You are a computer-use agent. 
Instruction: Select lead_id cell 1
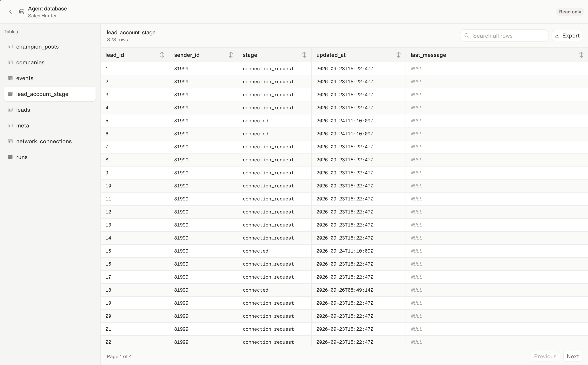(x=135, y=69)
